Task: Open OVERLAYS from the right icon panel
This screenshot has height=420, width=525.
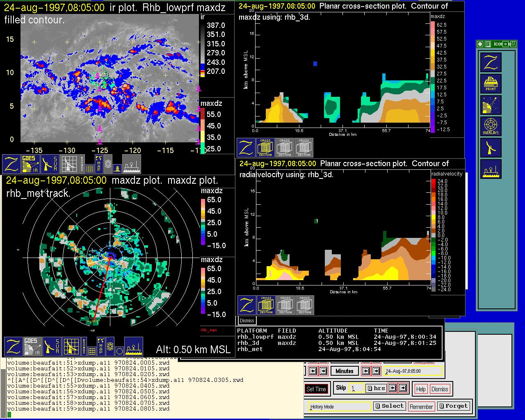Action: point(491,126)
